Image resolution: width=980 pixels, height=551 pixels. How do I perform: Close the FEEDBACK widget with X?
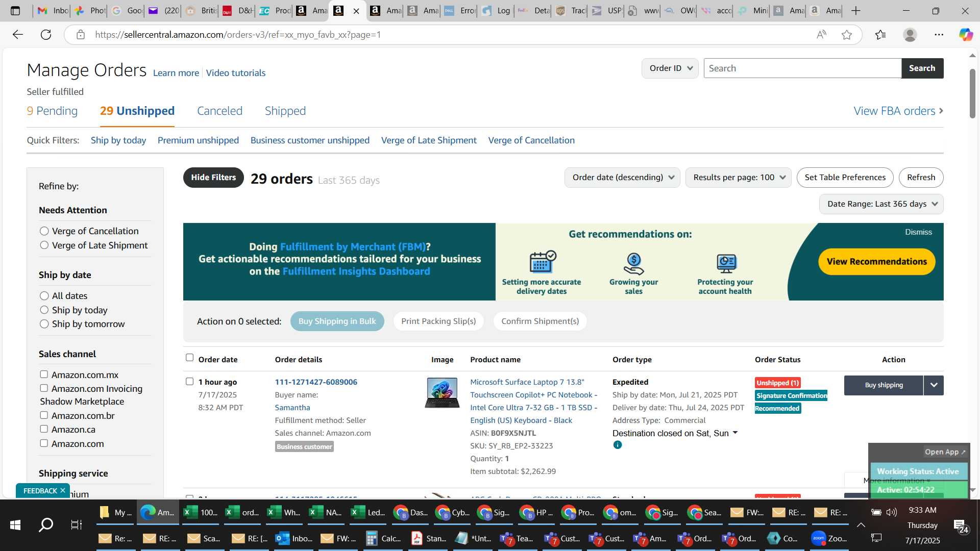pyautogui.click(x=63, y=490)
